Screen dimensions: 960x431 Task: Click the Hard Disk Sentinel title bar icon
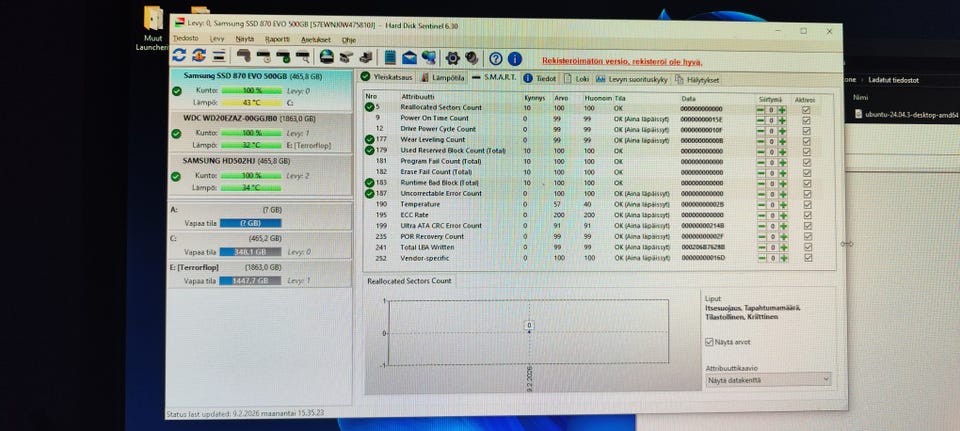pyautogui.click(x=179, y=23)
